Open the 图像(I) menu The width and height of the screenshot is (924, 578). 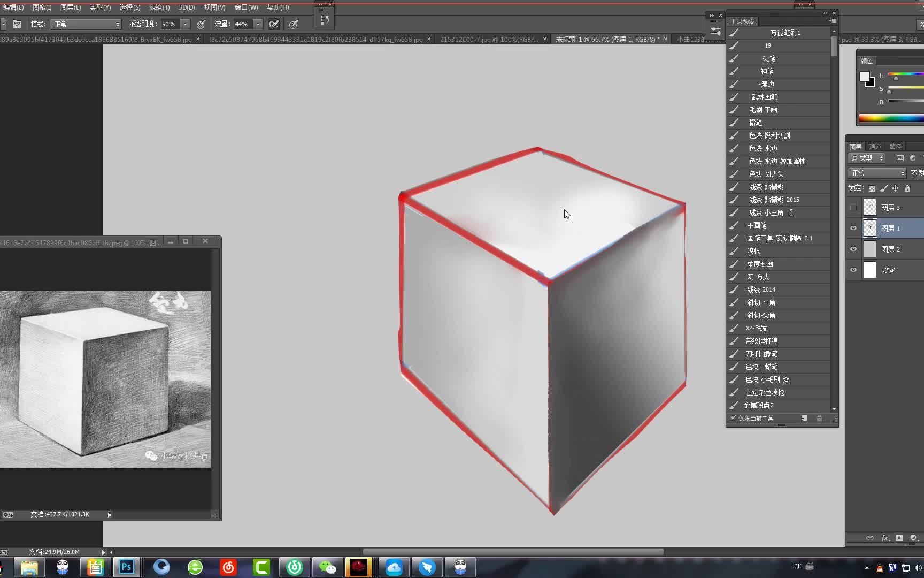pyautogui.click(x=42, y=7)
